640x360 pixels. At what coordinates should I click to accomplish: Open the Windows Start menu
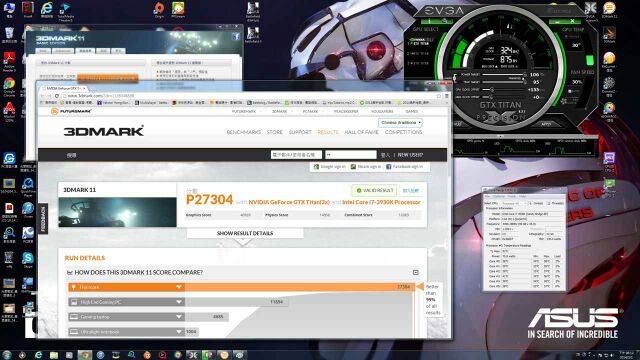click(7, 355)
